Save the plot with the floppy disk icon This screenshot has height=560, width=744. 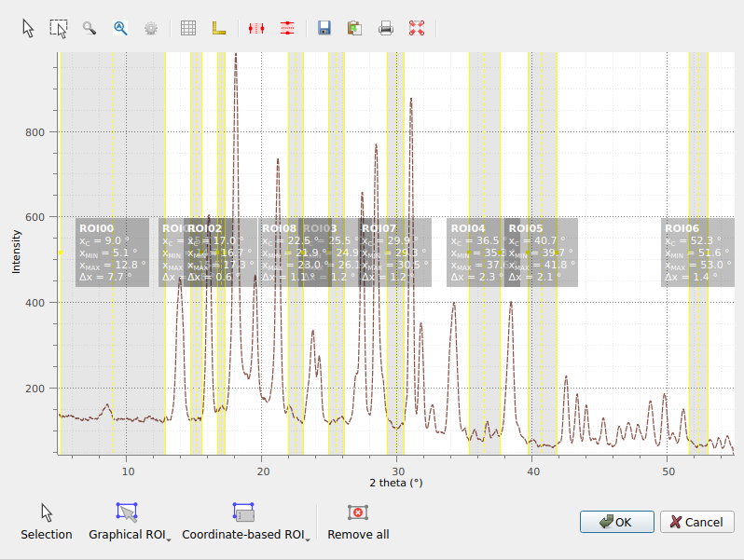[324, 28]
